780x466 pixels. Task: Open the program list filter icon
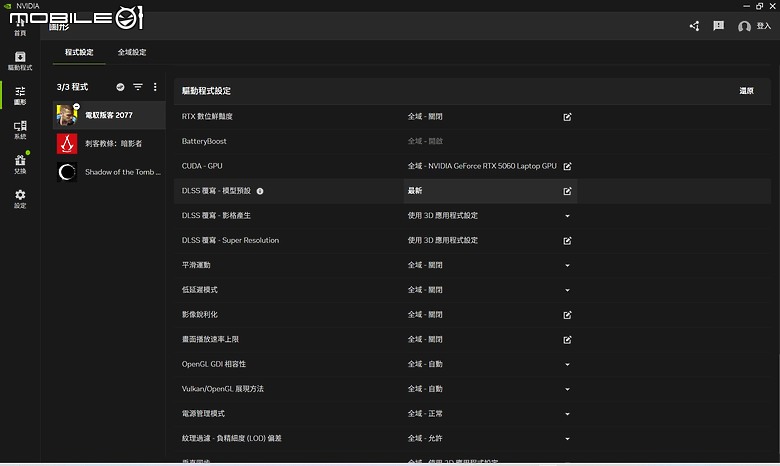138,87
